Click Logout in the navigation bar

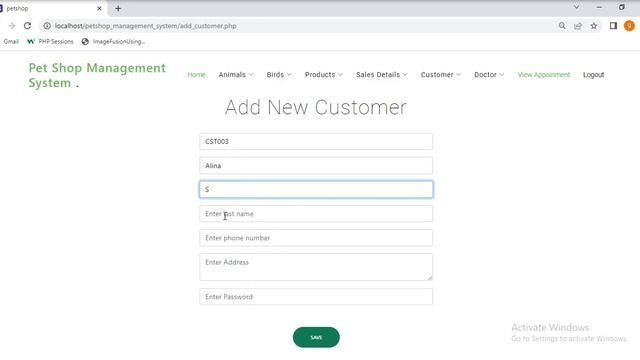click(593, 75)
